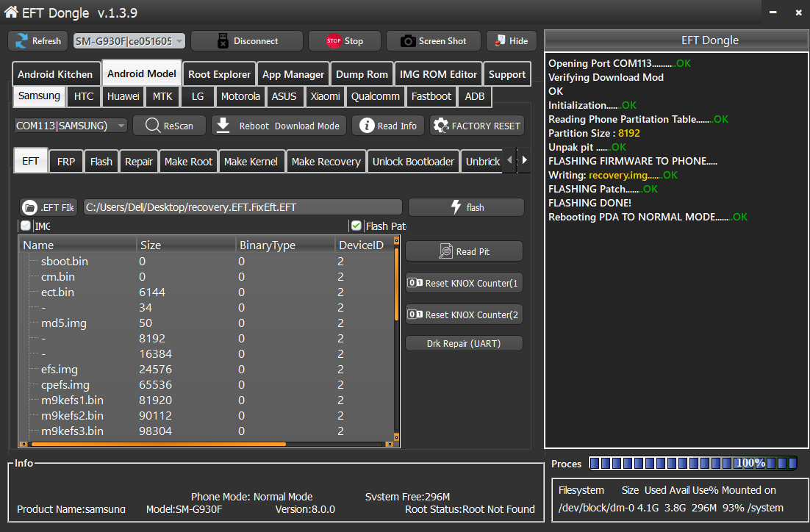Click the .EFT File folder icon
The height and width of the screenshot is (532, 810).
click(x=29, y=208)
